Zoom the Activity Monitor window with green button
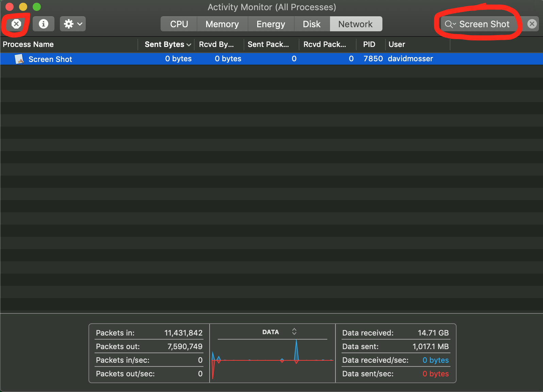 tap(37, 6)
